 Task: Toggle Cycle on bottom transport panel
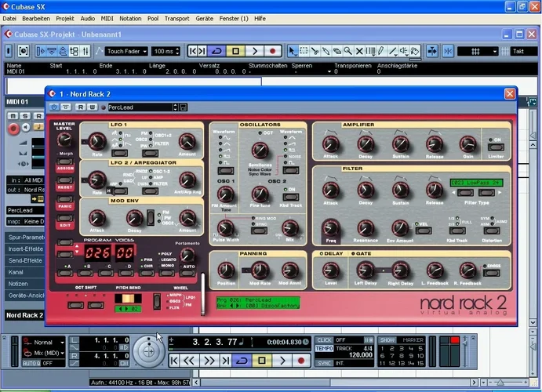tap(242, 361)
